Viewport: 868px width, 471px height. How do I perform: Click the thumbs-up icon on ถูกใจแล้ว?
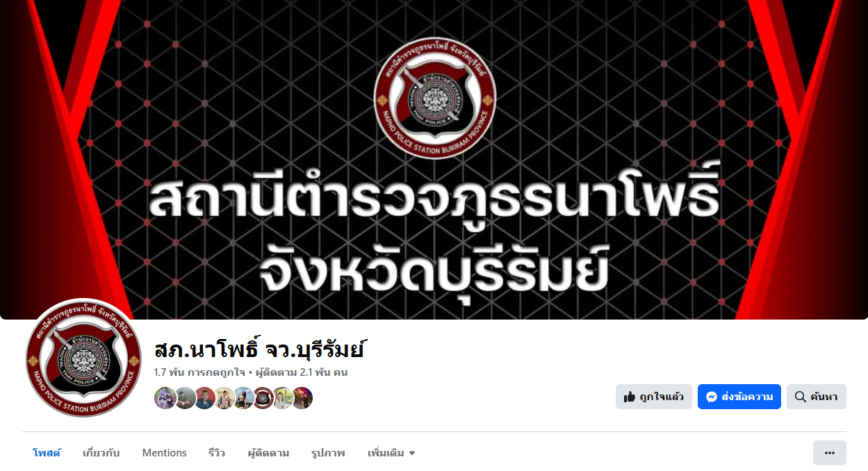click(630, 397)
